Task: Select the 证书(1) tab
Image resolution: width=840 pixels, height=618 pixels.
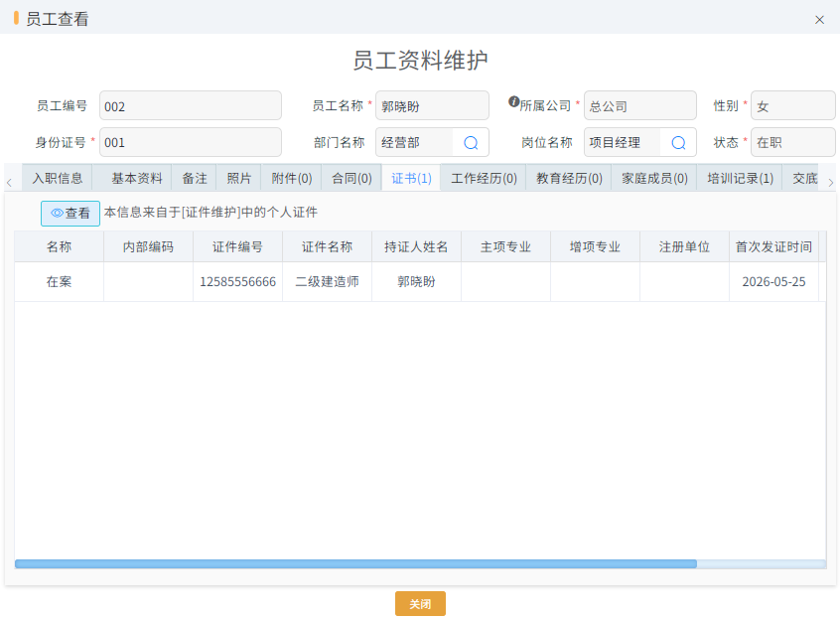Action: click(411, 178)
